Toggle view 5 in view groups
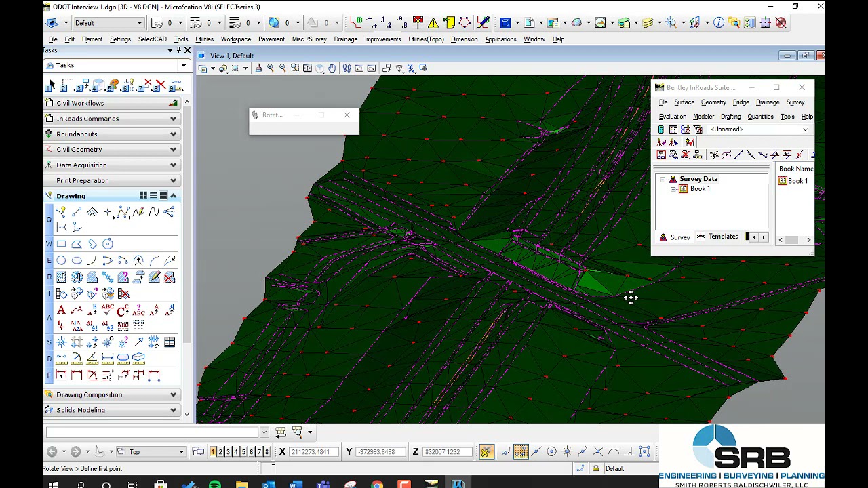The image size is (868, 488). 243,452
